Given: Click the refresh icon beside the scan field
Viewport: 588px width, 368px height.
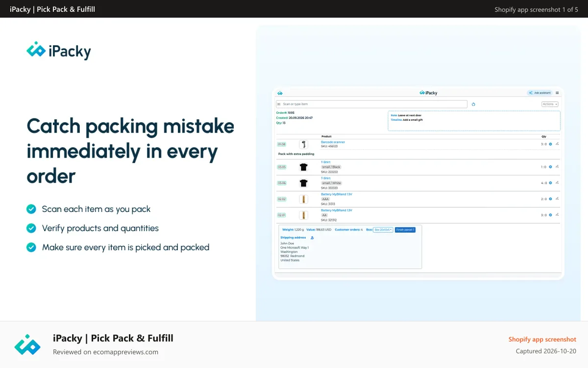Looking at the screenshot, I should tap(473, 104).
